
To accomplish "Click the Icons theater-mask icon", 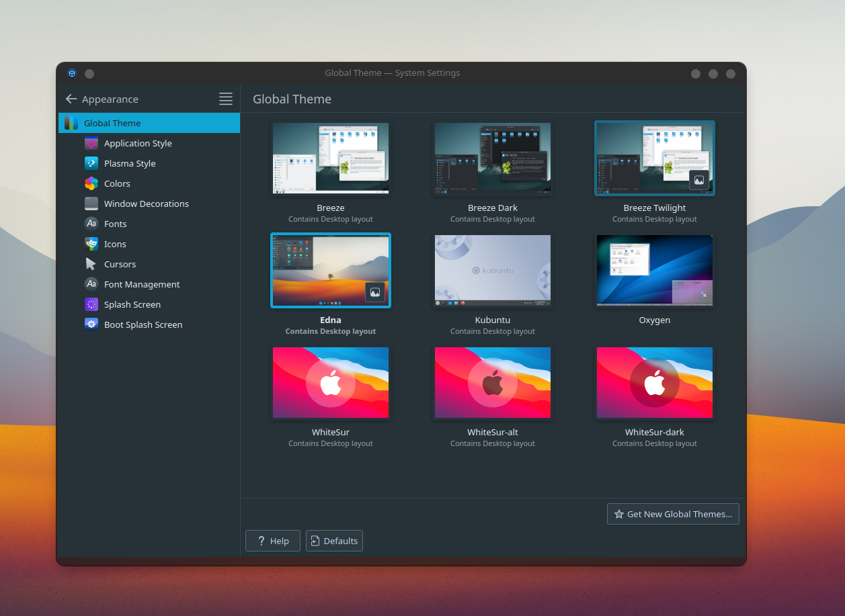I will click(x=91, y=244).
